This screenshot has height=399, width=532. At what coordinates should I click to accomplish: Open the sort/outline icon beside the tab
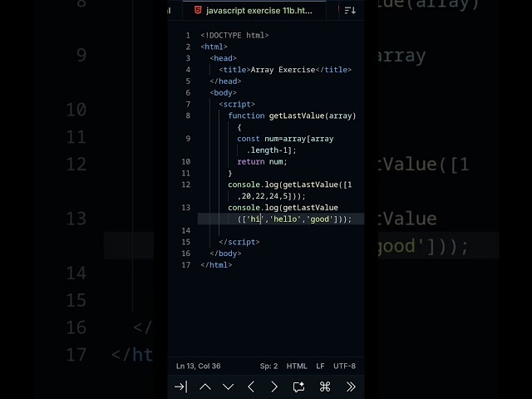350,11
